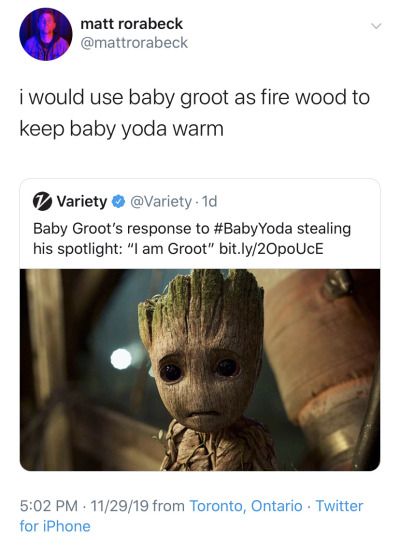The height and width of the screenshot is (544, 400).
Task: Open the @Variety handle in quoted tweet
Action: tap(160, 202)
